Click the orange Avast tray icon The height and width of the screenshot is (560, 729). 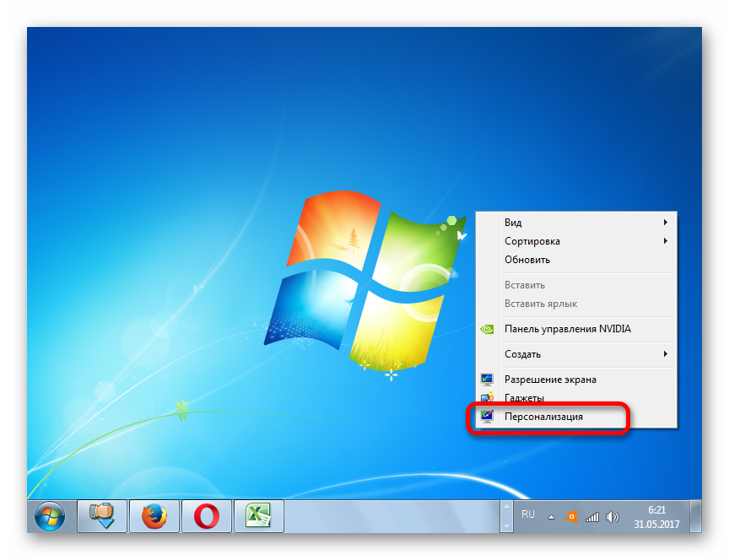(x=572, y=516)
